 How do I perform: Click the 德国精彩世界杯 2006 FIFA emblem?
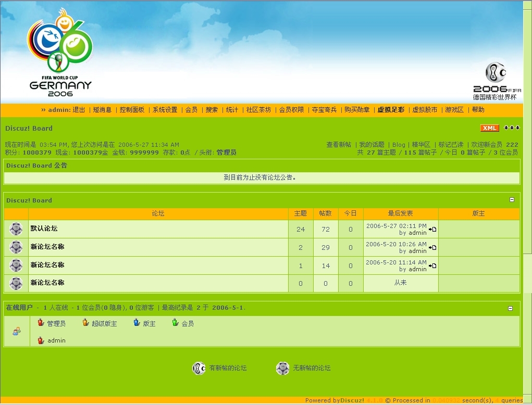click(x=497, y=81)
